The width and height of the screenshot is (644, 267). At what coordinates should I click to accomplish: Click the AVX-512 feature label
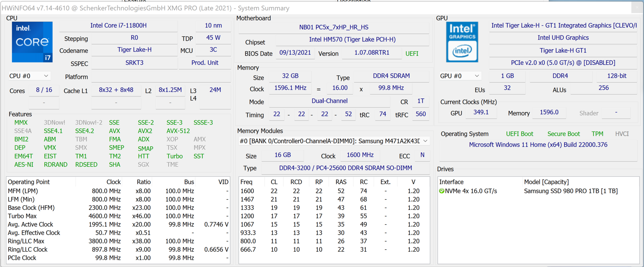pyautogui.click(x=178, y=131)
